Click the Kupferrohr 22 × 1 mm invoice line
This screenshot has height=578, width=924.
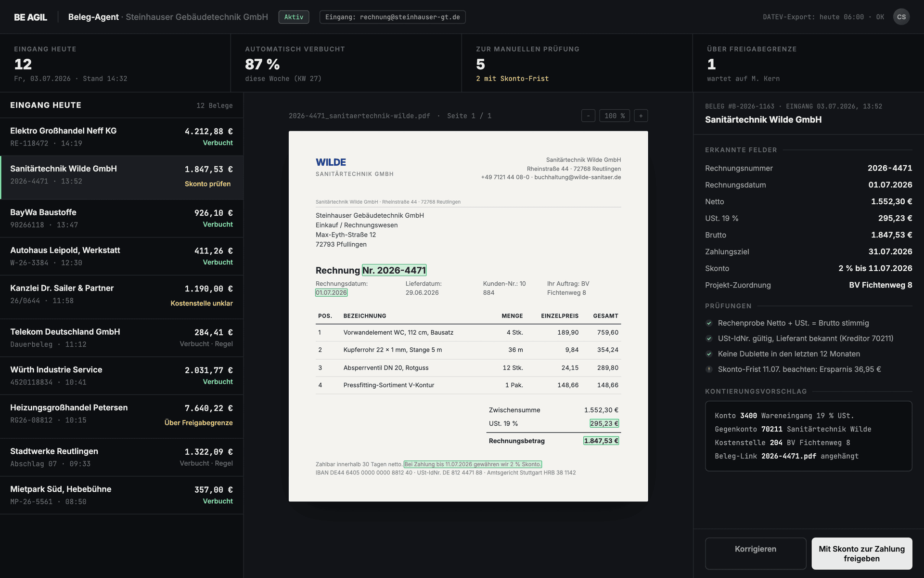468,350
